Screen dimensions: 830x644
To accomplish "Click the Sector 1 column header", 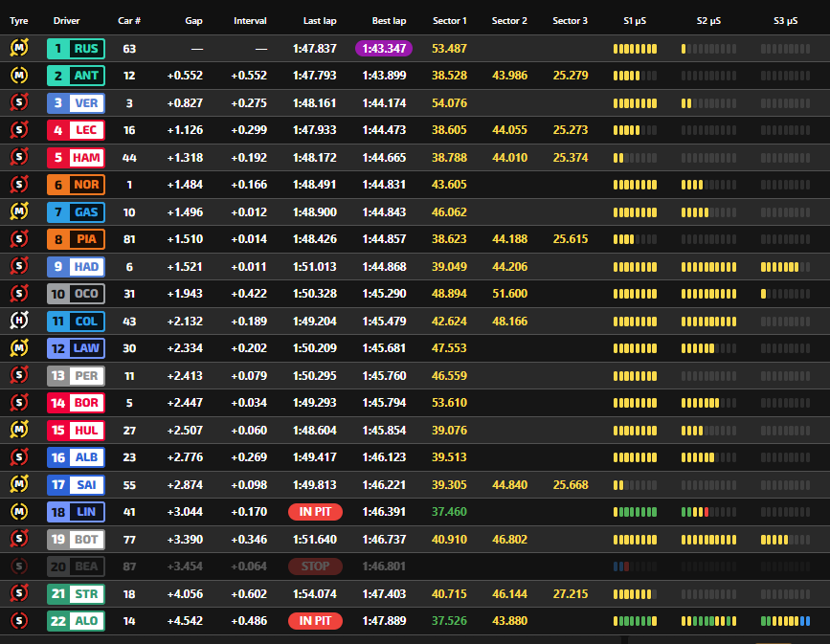I will point(449,21).
